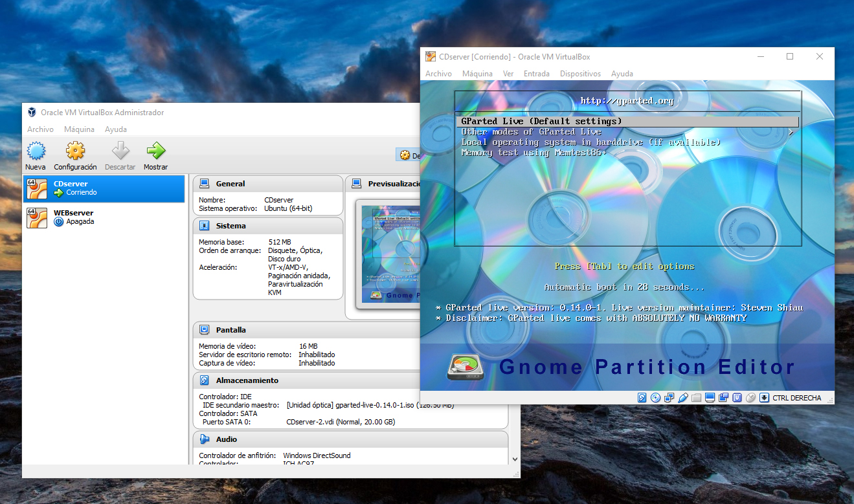Click the 512 MB memory value
Viewport: 854px width, 504px height.
pos(280,242)
